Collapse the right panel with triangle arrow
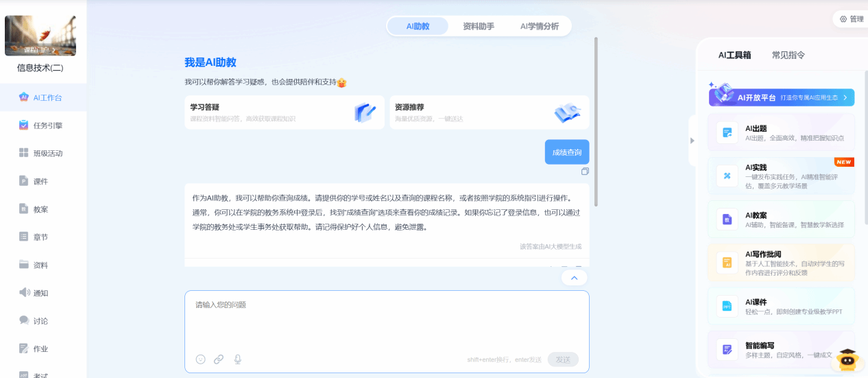868x378 pixels. (692, 141)
